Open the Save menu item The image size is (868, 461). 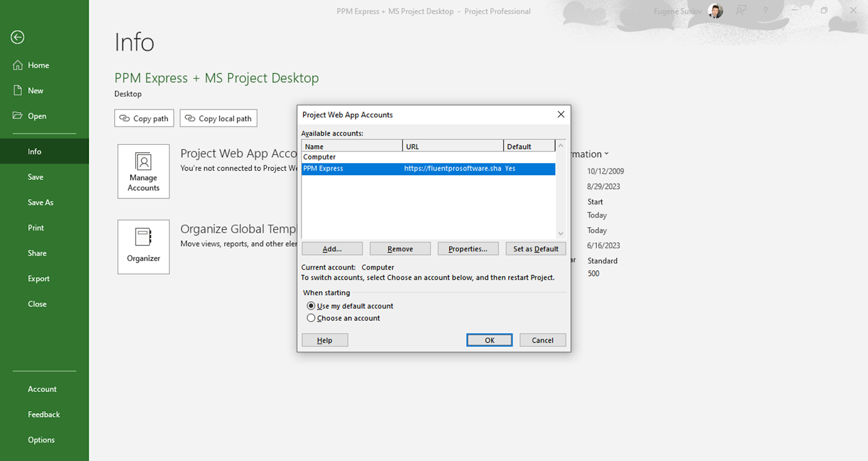click(44, 177)
